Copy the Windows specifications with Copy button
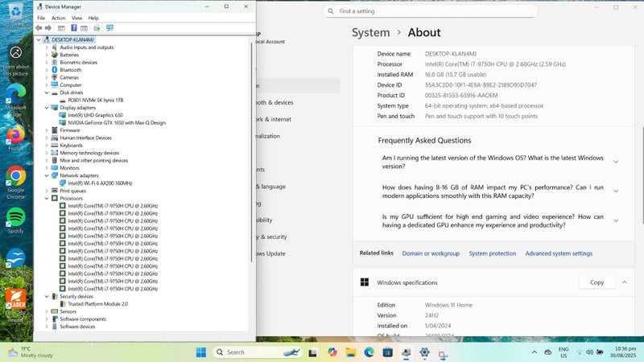The height and width of the screenshot is (362, 644). [597, 282]
